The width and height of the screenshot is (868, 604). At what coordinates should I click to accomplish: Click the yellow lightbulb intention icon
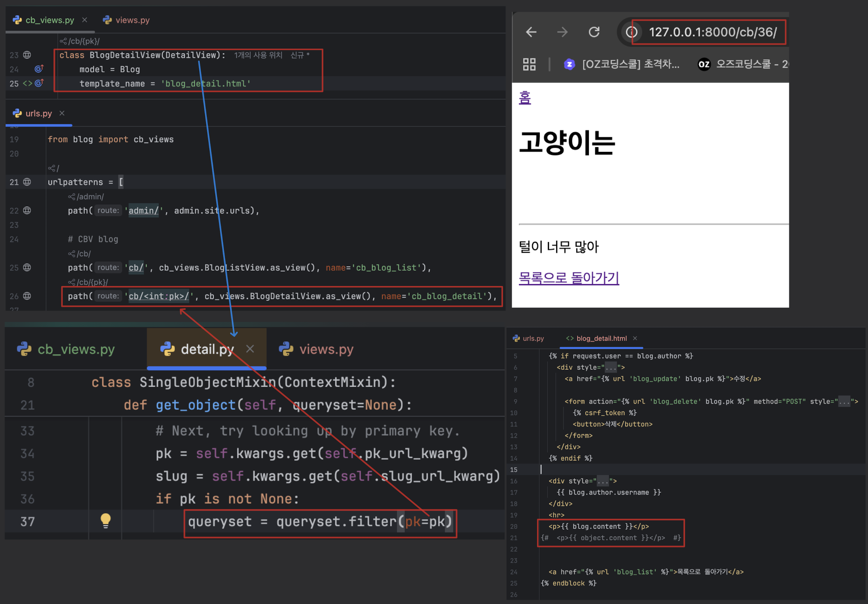point(105,521)
